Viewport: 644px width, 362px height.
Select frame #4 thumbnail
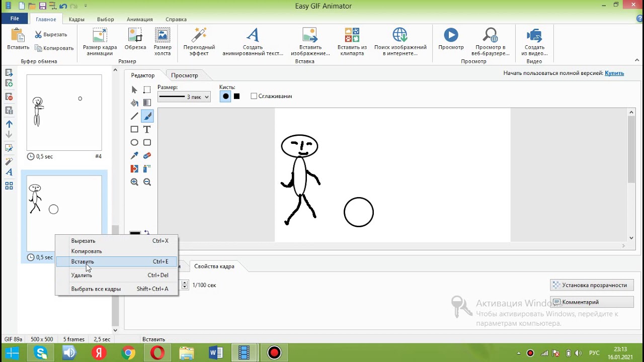pos(64,113)
